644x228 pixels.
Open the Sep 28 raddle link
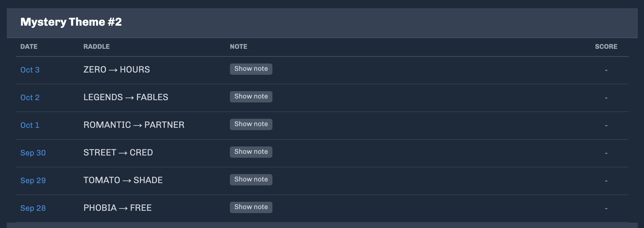tap(33, 208)
